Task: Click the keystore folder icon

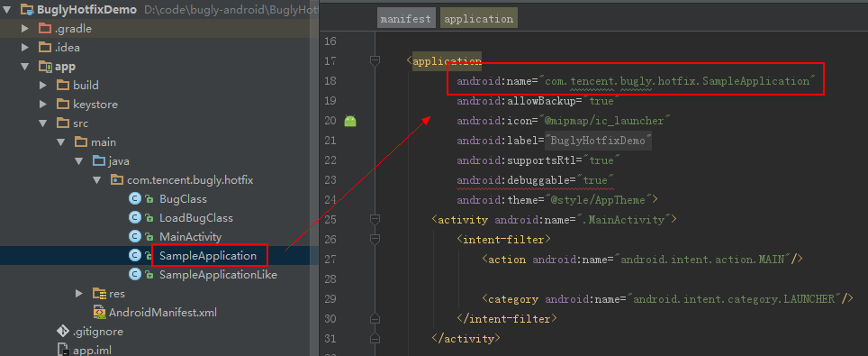Action: 63,105
